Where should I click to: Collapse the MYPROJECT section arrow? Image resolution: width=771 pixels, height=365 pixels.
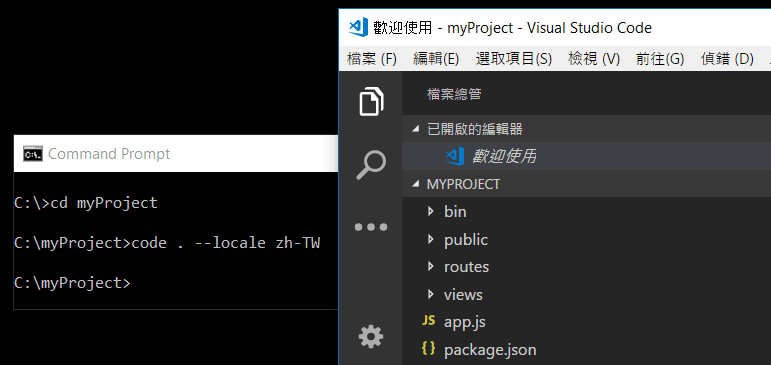pyautogui.click(x=416, y=184)
